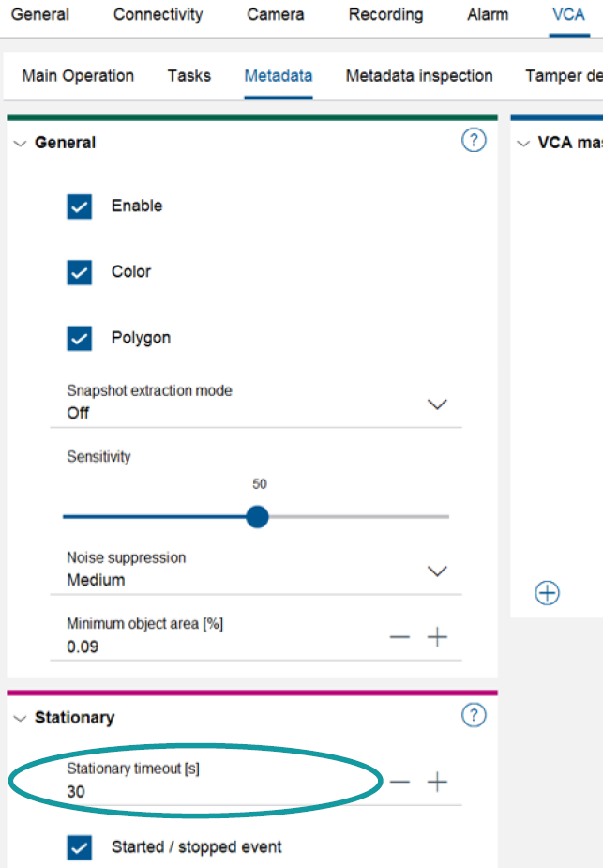Screen dimensions: 603x868
Task: Disable the Started / stopped event checkbox
Action: coord(80,847)
